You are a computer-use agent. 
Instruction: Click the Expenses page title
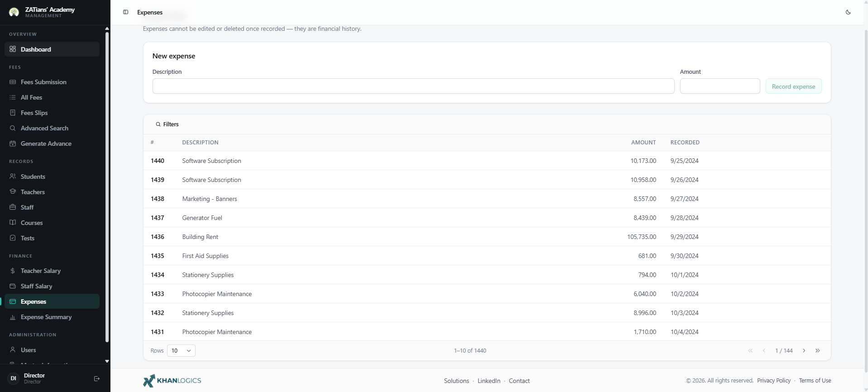(150, 12)
